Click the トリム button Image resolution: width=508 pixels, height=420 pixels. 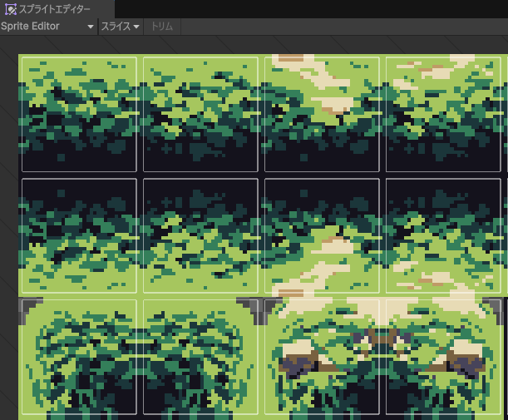[x=162, y=27]
